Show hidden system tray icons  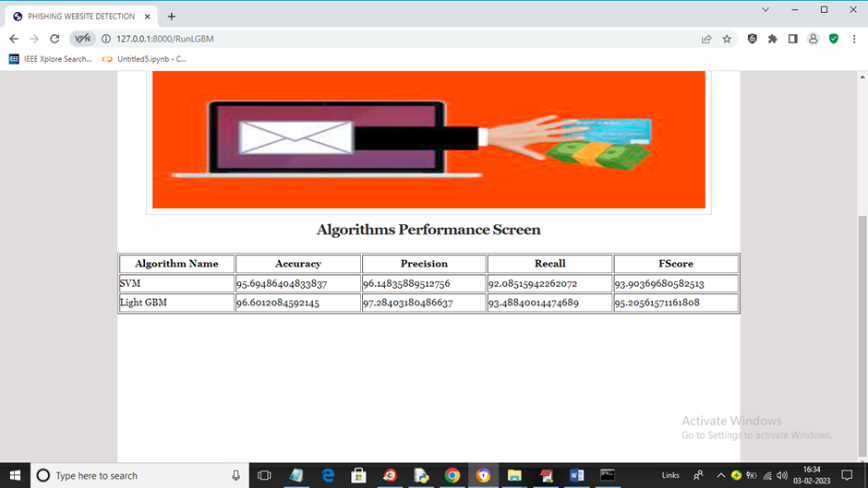(x=721, y=475)
